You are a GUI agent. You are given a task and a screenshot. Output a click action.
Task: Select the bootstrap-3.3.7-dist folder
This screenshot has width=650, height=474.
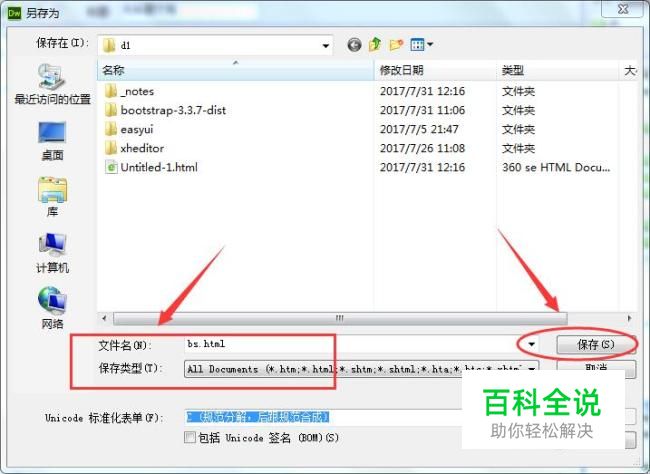click(x=166, y=110)
